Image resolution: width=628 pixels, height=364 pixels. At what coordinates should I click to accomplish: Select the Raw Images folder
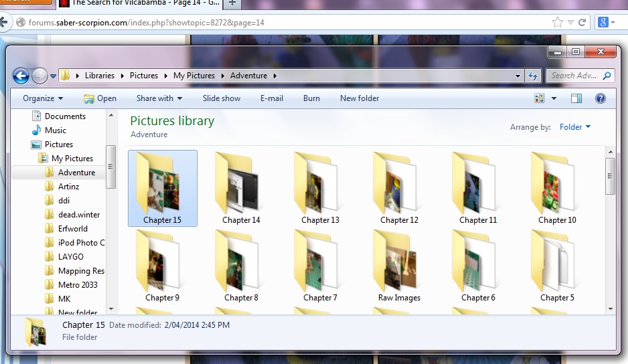click(399, 266)
